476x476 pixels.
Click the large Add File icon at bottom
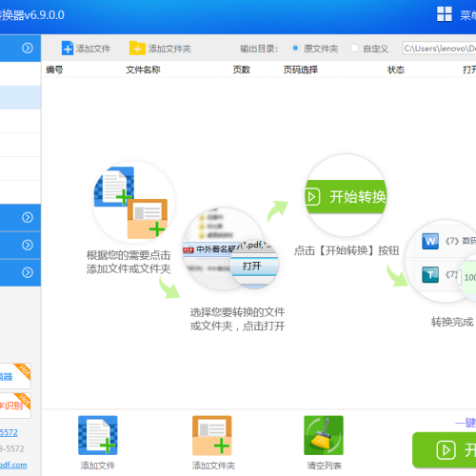click(98, 435)
